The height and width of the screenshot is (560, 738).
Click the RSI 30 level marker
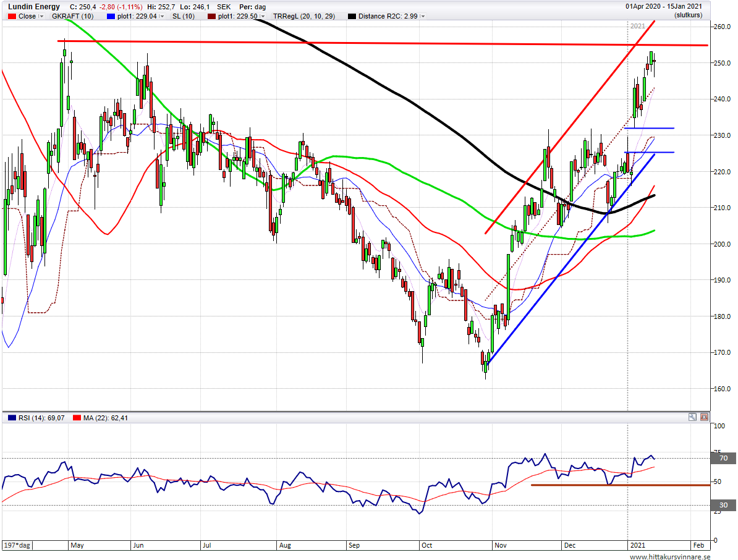[x=723, y=506]
